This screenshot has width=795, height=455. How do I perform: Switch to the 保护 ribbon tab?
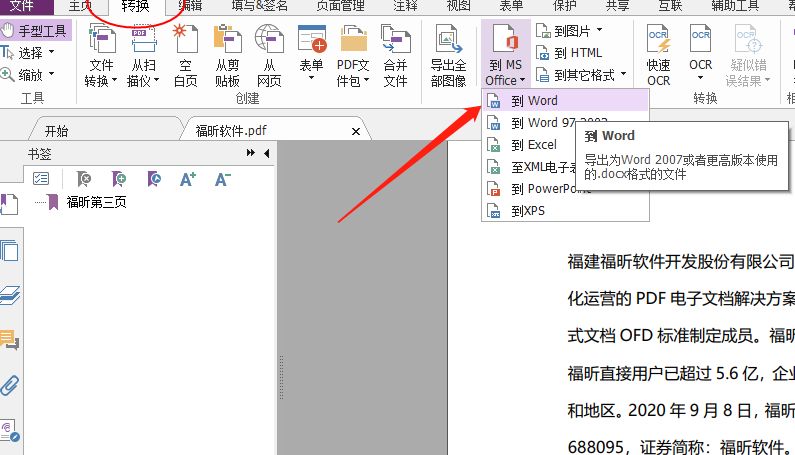pyautogui.click(x=564, y=6)
